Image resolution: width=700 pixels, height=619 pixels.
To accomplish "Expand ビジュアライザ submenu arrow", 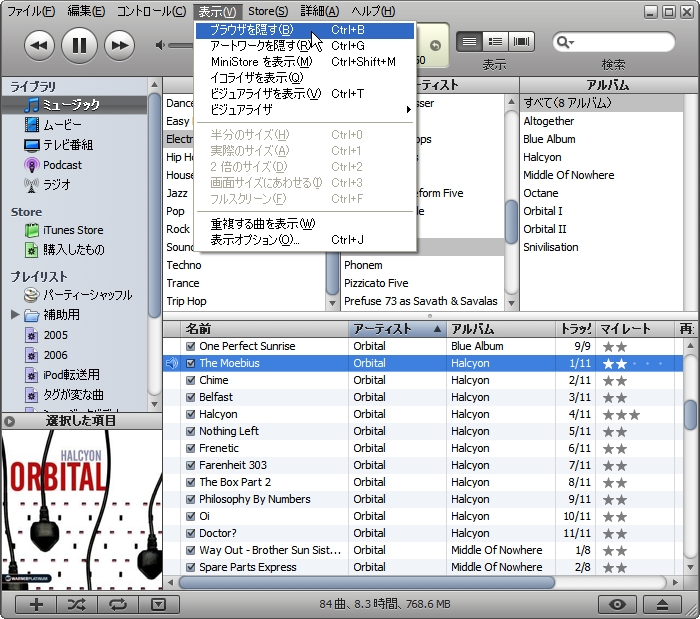I will (408, 110).
